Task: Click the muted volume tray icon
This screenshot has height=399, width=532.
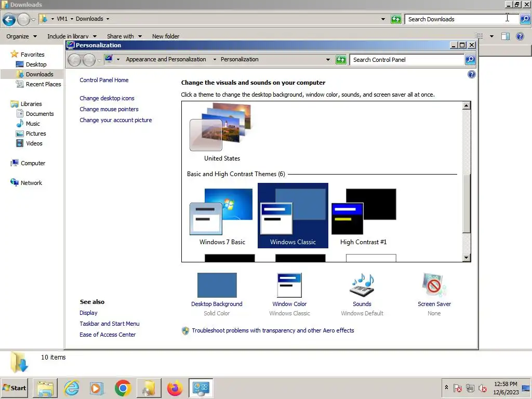Action: (x=482, y=388)
